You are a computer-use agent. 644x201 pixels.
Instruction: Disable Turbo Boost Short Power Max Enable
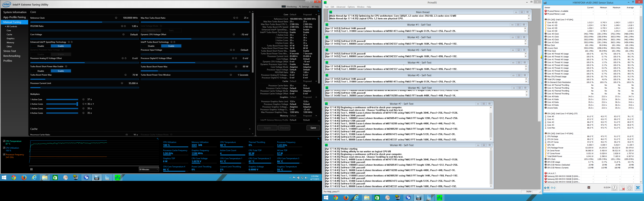(40, 71)
